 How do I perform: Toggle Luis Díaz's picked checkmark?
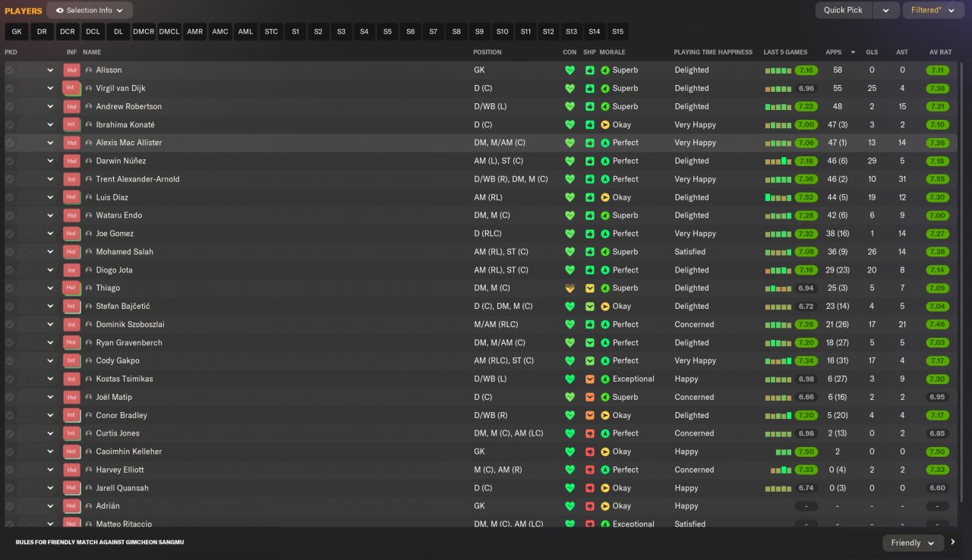10,197
